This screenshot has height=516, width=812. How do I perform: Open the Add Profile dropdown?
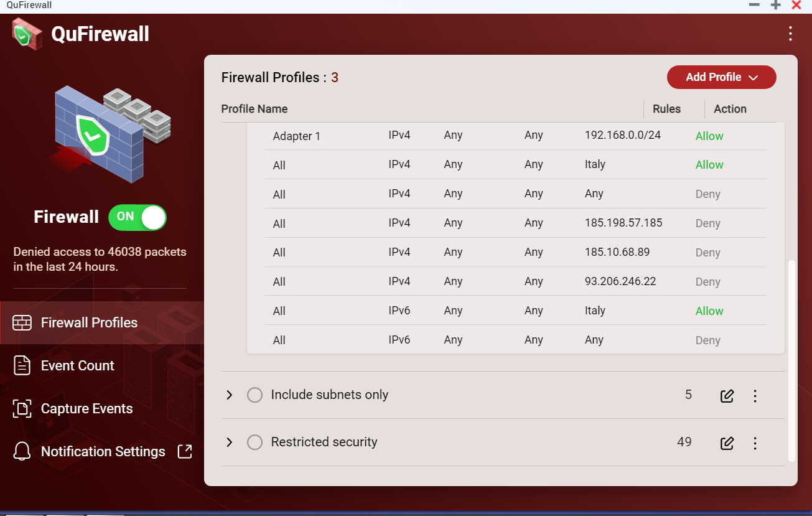pos(721,77)
